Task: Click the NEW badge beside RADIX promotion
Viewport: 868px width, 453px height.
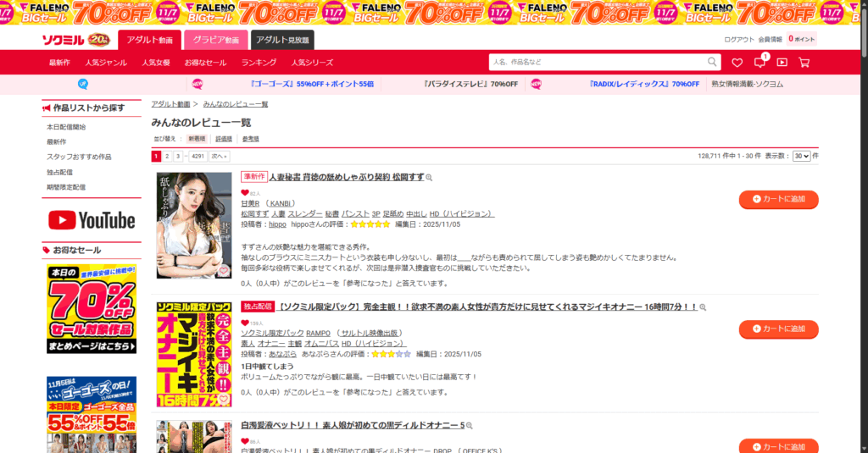Action: pyautogui.click(x=536, y=84)
